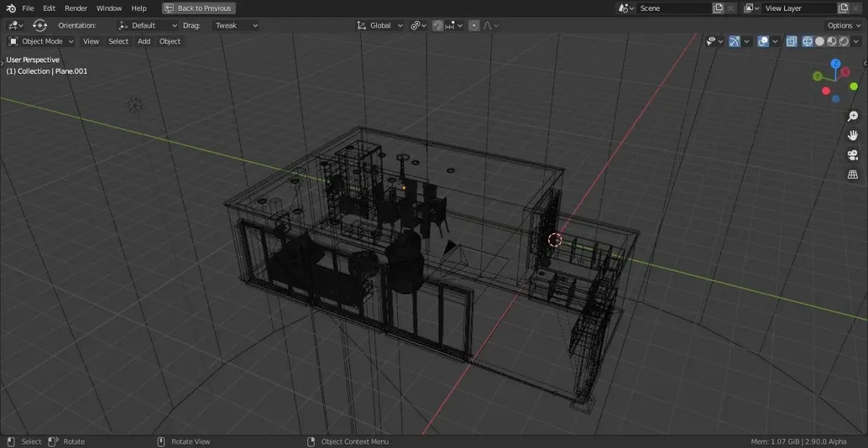Open the Object menu in viewport header
868x448 pixels.
click(170, 41)
